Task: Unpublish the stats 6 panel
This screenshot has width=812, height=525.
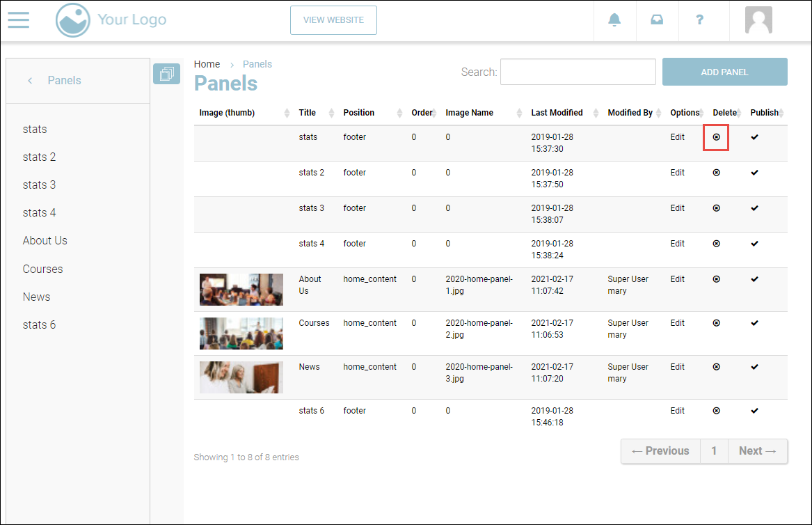Action: (755, 411)
